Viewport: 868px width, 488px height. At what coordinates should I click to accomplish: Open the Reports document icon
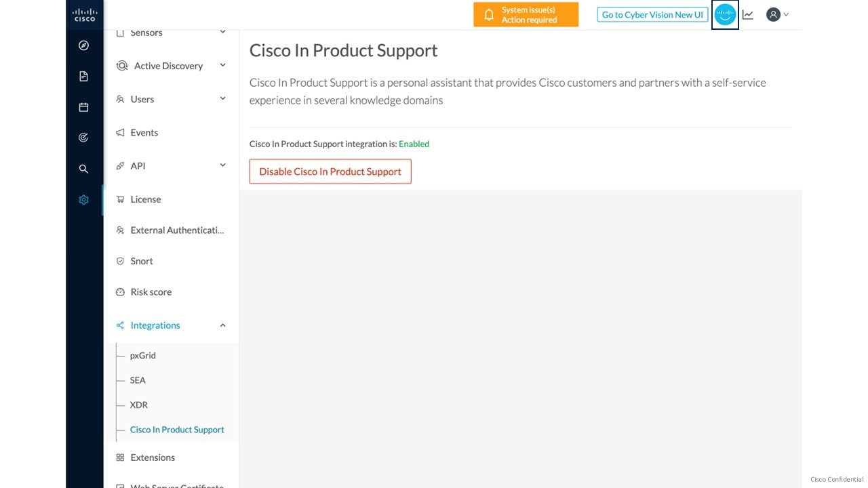(x=83, y=76)
